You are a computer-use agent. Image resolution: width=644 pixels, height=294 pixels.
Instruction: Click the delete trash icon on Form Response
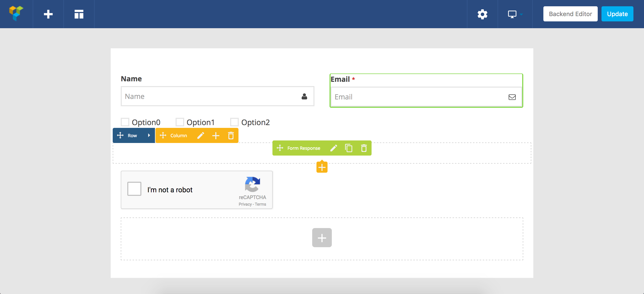click(x=364, y=148)
